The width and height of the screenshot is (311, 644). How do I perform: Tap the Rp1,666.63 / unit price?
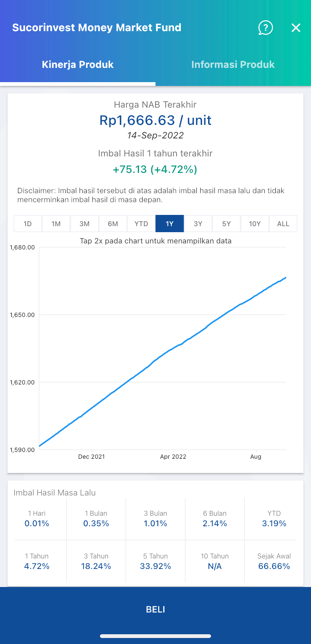pos(155,120)
